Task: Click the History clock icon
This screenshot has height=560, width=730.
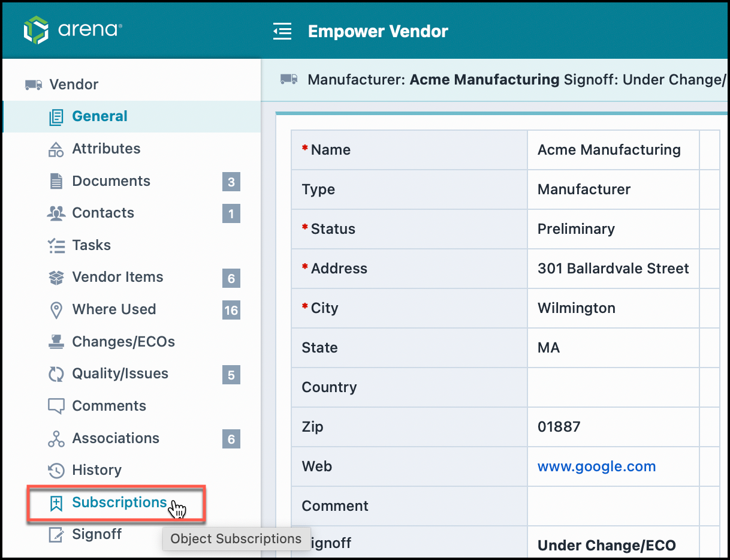Action: tap(56, 471)
